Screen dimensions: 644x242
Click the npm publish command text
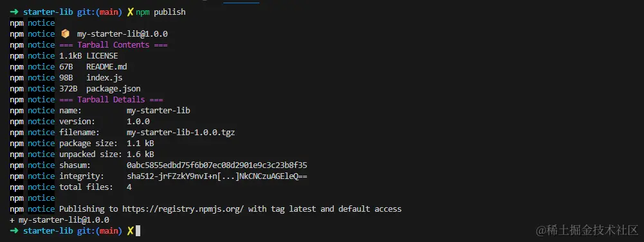tap(161, 12)
